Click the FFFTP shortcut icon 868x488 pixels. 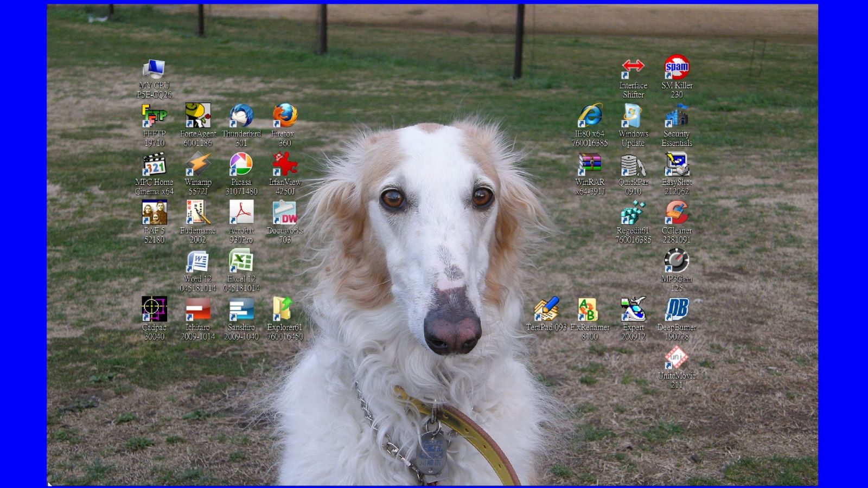pyautogui.click(x=154, y=116)
